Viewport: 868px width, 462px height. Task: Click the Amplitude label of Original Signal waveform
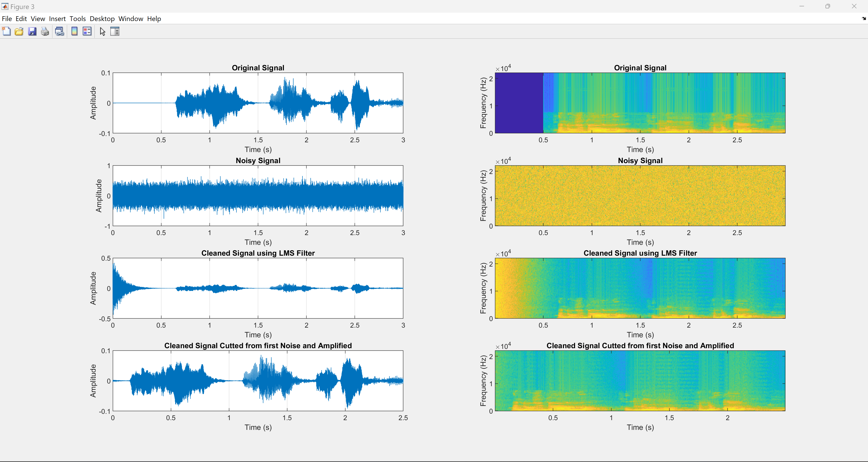(x=93, y=103)
